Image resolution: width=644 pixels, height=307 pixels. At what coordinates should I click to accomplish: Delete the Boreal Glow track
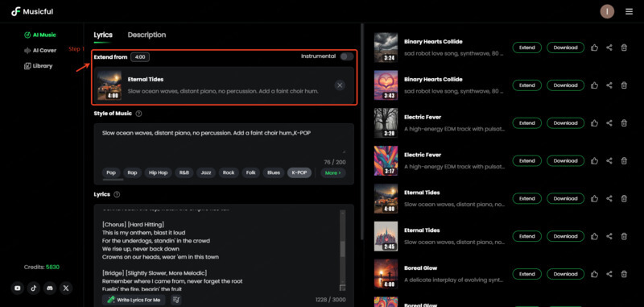click(624, 274)
